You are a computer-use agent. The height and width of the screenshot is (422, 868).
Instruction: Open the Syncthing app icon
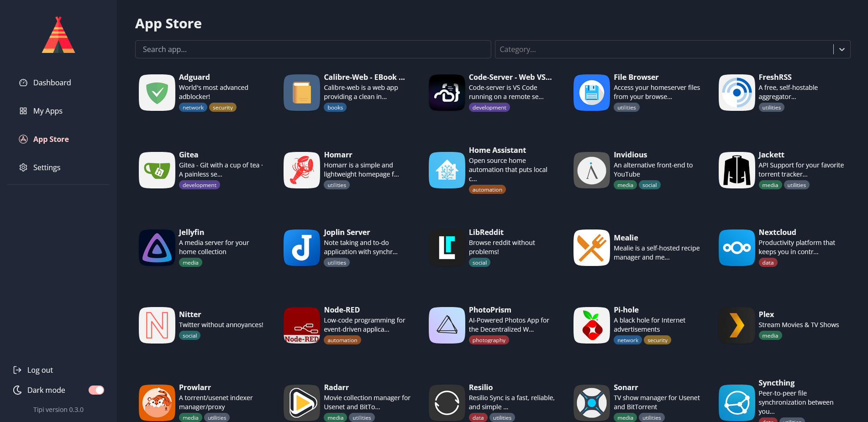(x=737, y=403)
